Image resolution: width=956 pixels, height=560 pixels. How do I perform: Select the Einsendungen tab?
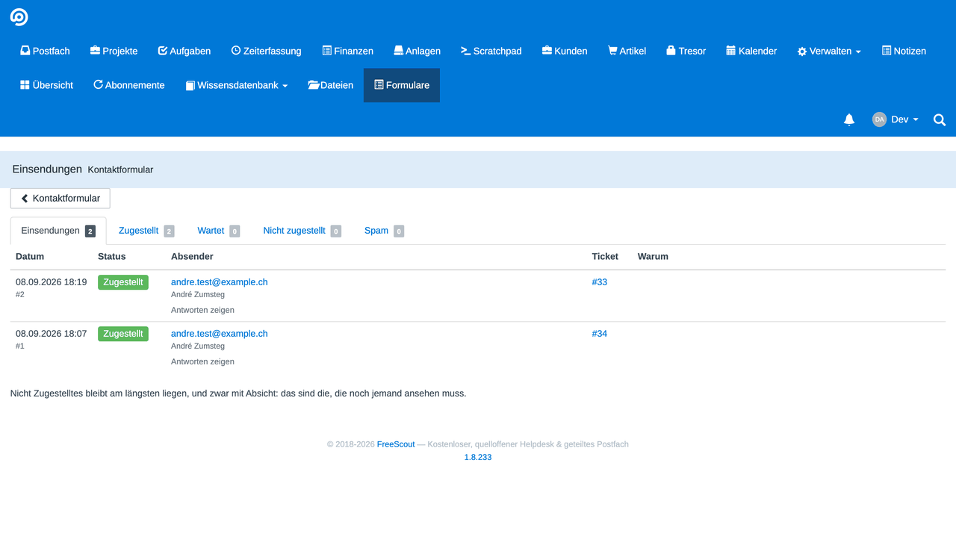(58, 231)
